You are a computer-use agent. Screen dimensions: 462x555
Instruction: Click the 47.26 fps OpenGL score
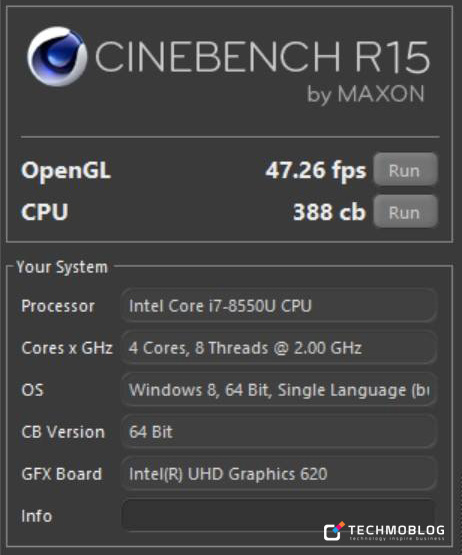[315, 171]
